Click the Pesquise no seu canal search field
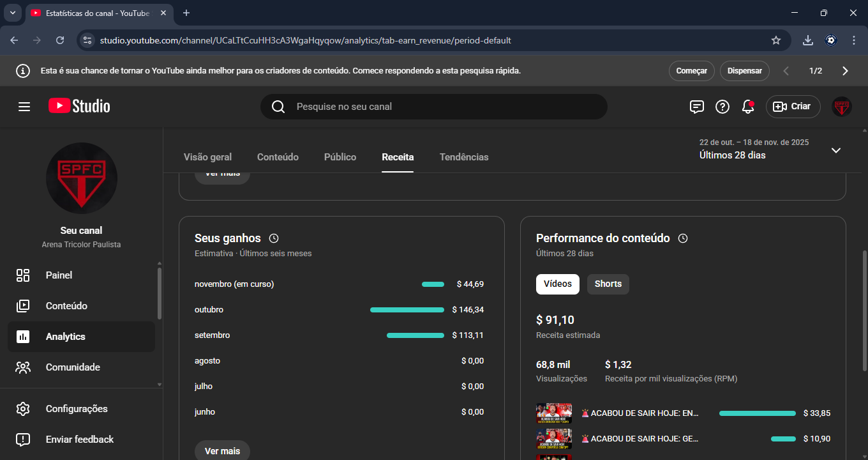This screenshot has height=460, width=868. (434, 107)
